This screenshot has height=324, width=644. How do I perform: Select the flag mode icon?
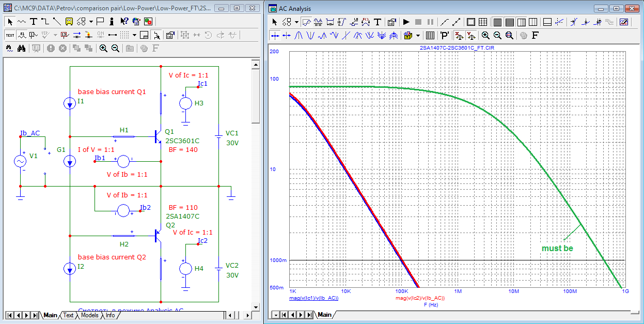coord(100,22)
